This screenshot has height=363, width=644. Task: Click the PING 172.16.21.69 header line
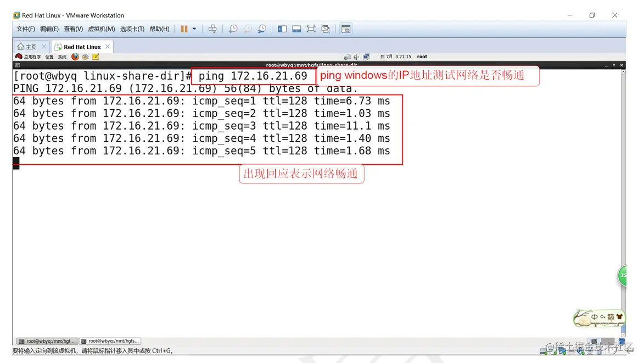(x=185, y=88)
